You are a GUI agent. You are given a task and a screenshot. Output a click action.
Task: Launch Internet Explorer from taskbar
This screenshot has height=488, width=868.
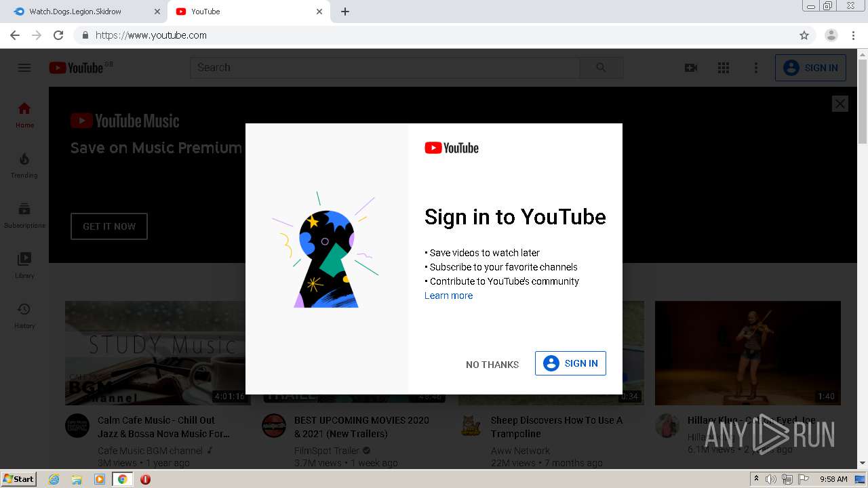pyautogui.click(x=54, y=479)
